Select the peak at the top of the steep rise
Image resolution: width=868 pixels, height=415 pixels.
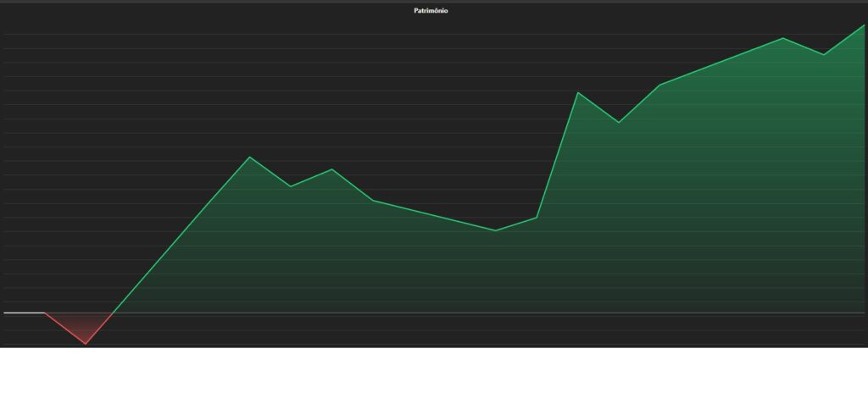coord(578,92)
